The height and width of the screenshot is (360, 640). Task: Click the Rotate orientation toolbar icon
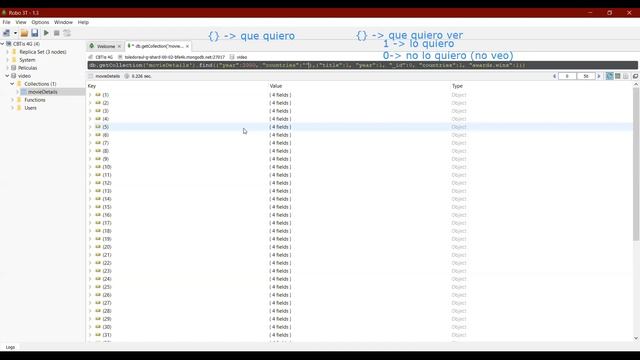[x=67, y=33]
